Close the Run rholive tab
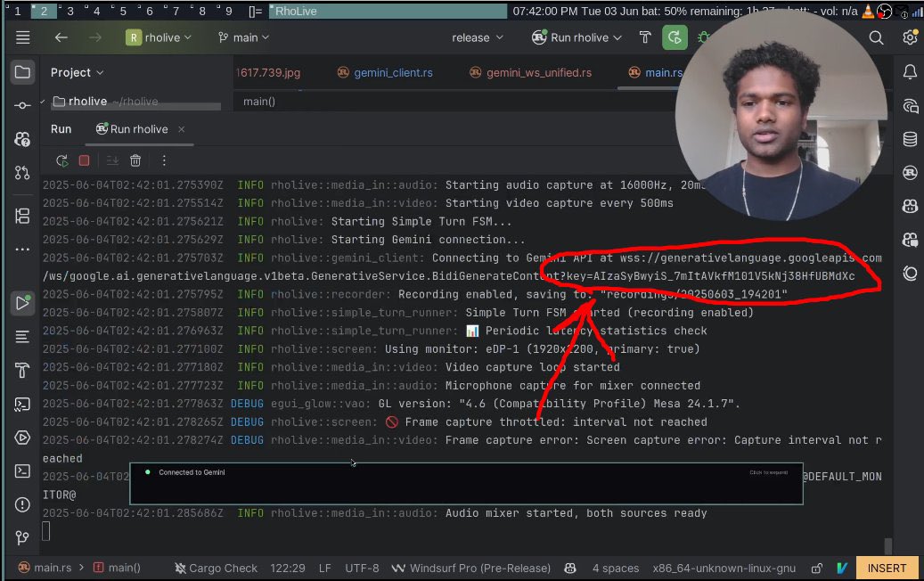 click(x=182, y=129)
